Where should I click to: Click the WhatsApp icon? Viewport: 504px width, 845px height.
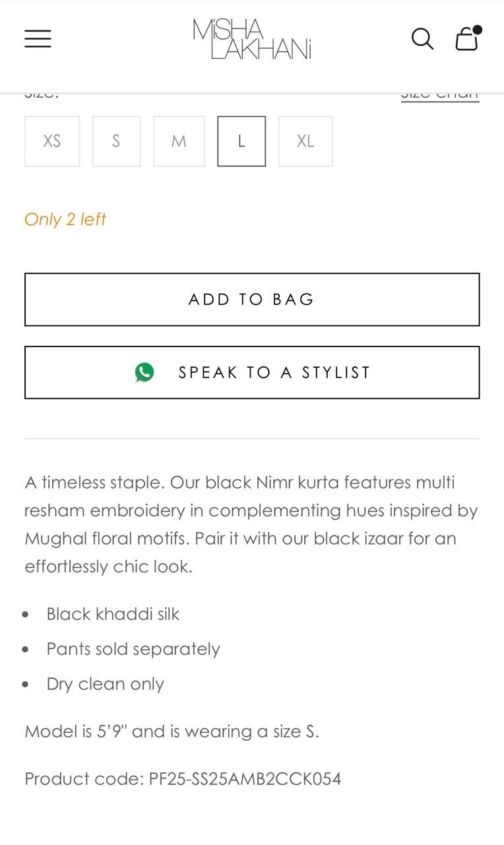coord(144,372)
